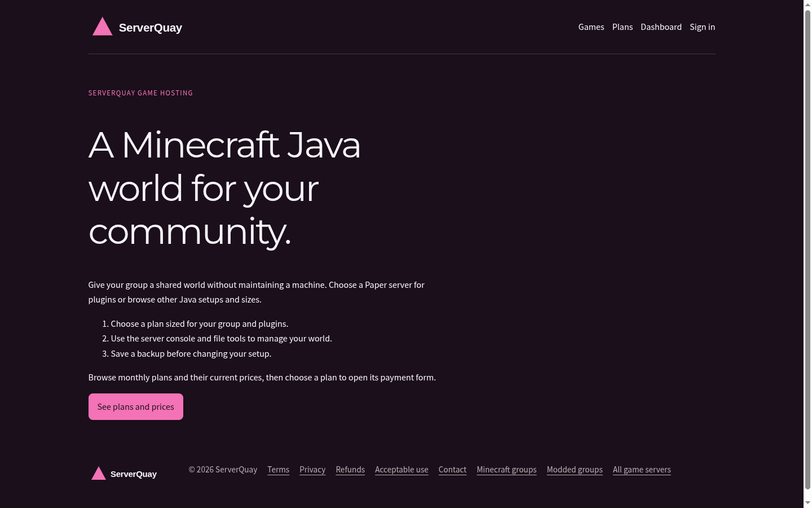Click the © 2026 ServerQuay text
This screenshot has width=812, height=508.
(223, 470)
